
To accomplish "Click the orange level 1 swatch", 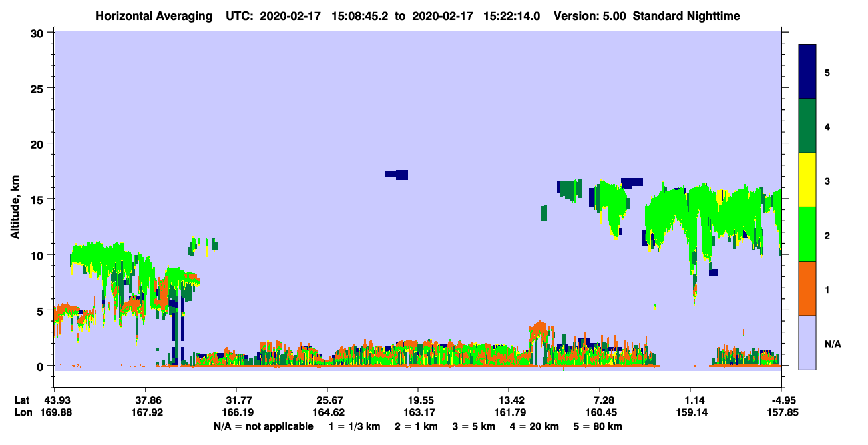I will click(807, 288).
